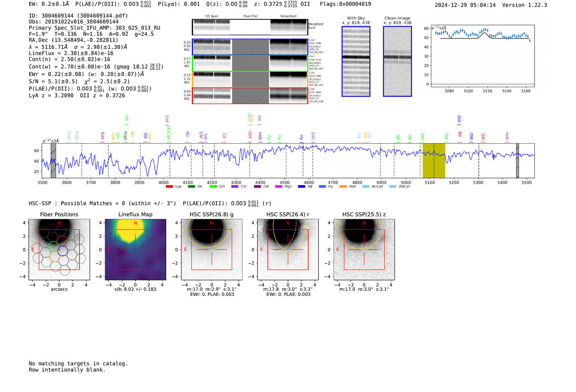Select the red fiber circle in Fiber Positions
This screenshot has width=576, height=392.
62,241
